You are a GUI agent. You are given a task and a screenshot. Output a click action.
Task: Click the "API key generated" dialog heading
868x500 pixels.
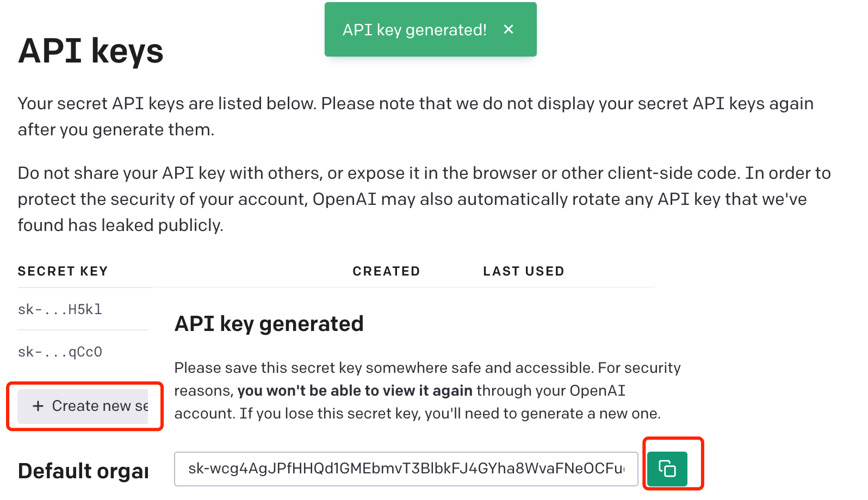(269, 324)
